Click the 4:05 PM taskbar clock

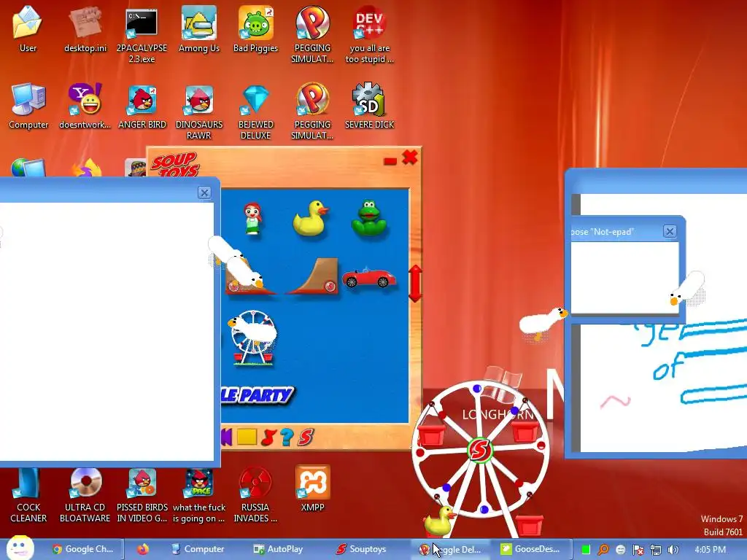tap(711, 549)
